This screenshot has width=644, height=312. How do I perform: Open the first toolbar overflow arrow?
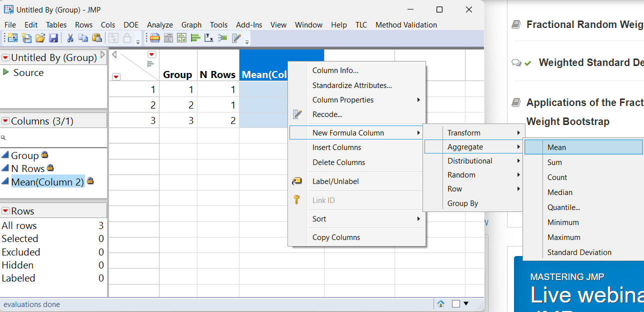[138, 41]
